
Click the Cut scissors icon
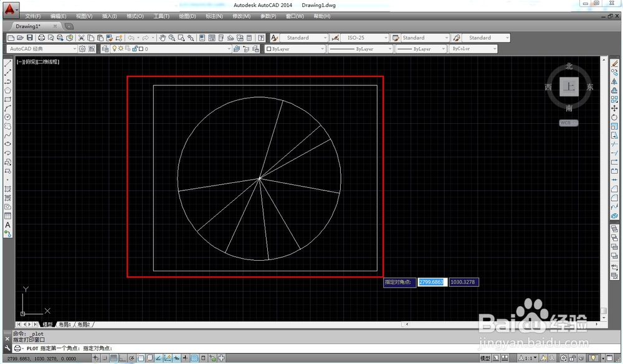tap(82, 38)
